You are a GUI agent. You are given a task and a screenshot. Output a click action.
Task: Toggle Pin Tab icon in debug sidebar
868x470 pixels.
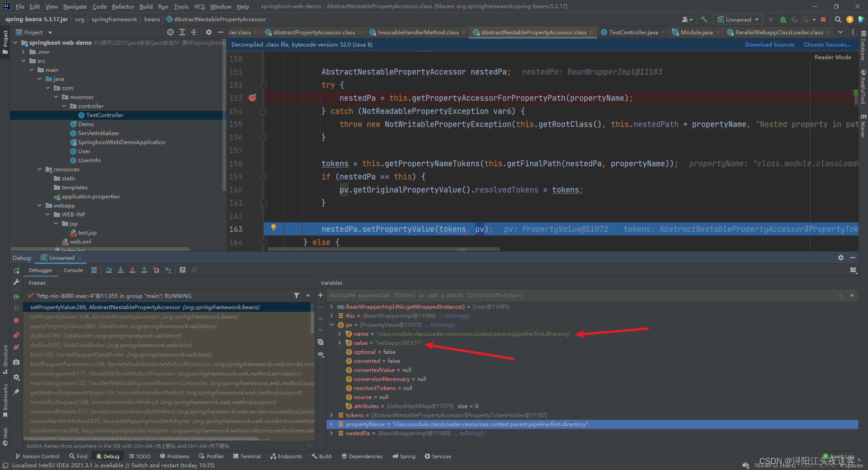[x=16, y=392]
